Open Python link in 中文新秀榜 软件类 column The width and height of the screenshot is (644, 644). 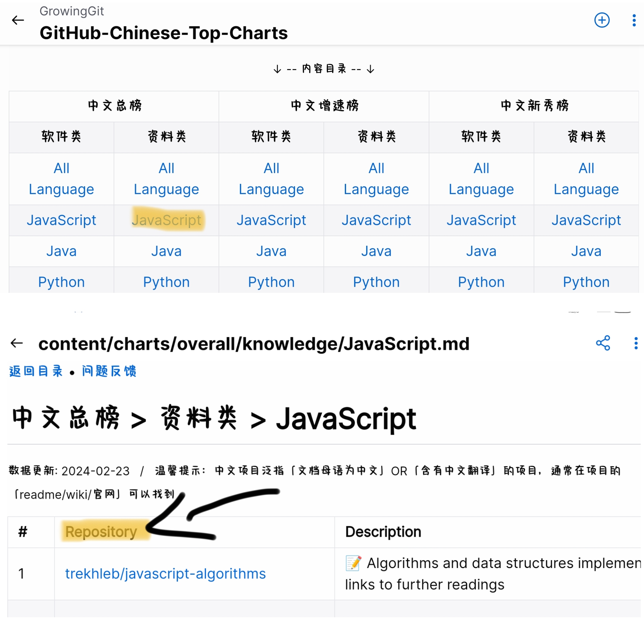(481, 282)
